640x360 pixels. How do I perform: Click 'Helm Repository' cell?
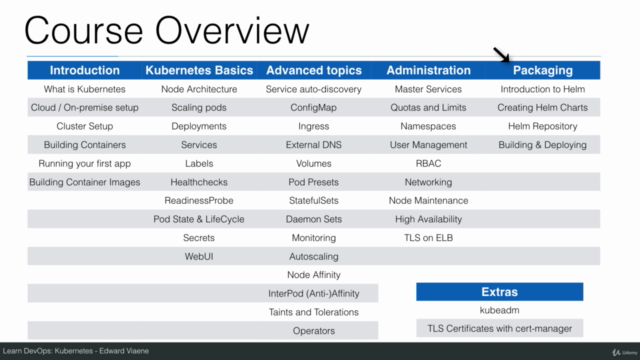(x=542, y=126)
